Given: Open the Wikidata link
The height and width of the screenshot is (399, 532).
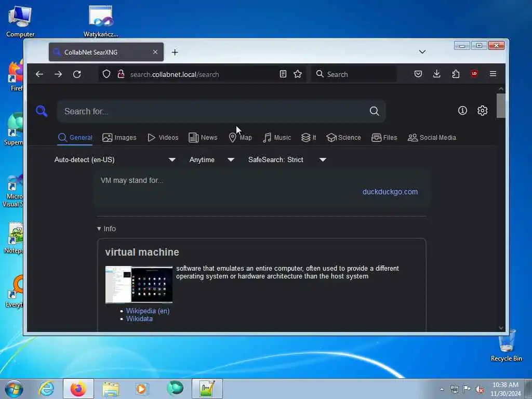Looking at the screenshot, I should (139, 318).
